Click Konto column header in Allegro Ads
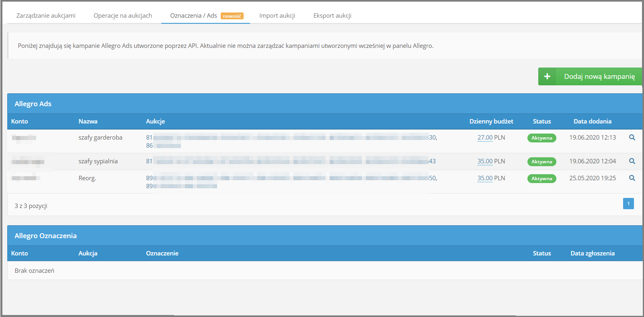The height and width of the screenshot is (317, 644). coord(20,121)
